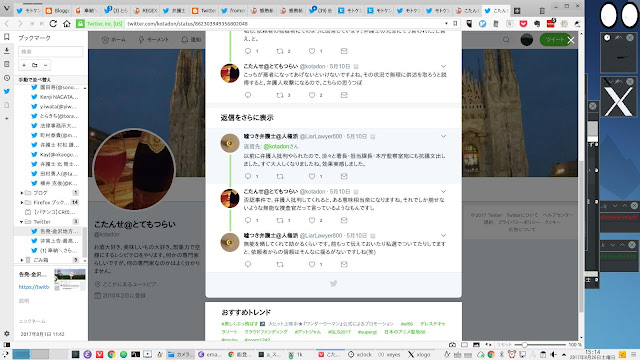Collapse the Twitter bookmark folder
This screenshot has width=640, height=360.
click(22, 222)
